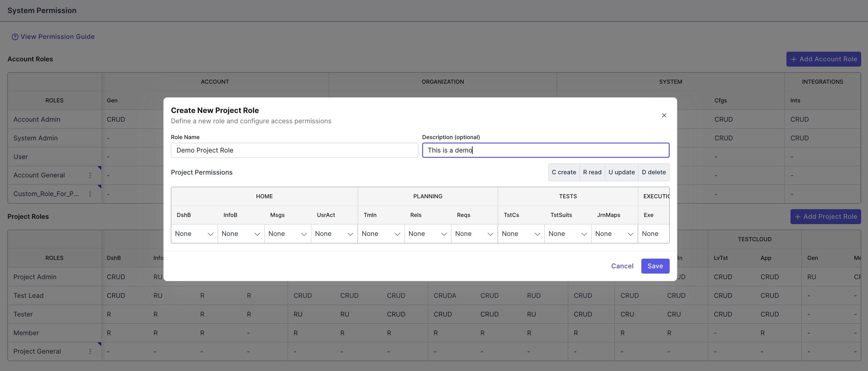
Task: Open Project General role three-dot menu
Action: pos(90,351)
